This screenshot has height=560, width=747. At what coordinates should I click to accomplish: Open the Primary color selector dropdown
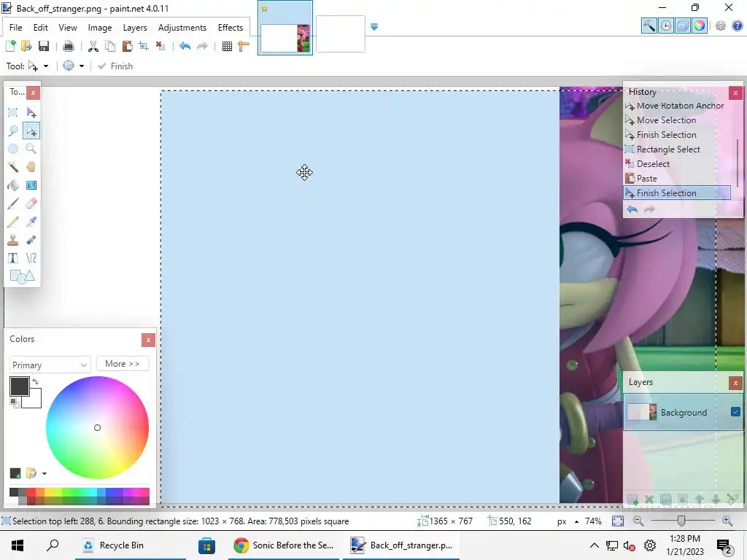point(50,365)
